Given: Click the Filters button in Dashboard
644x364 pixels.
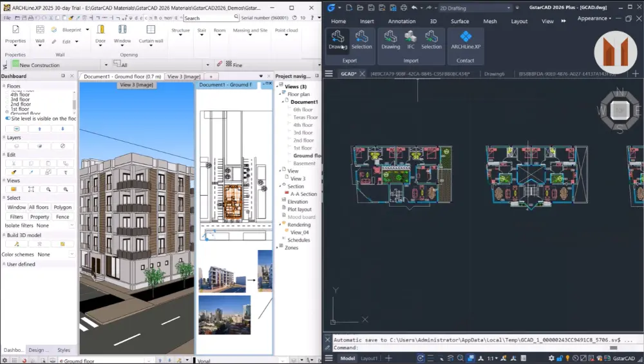Looking at the screenshot, I should coord(17,217).
